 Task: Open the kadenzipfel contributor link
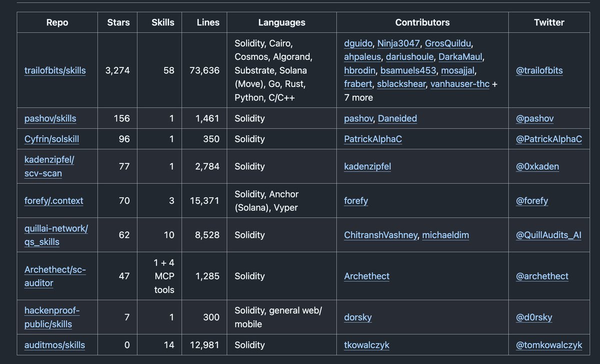367,166
